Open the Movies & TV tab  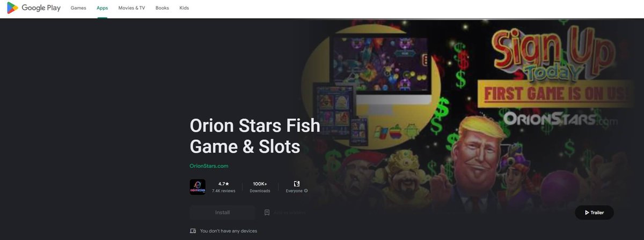tap(132, 8)
